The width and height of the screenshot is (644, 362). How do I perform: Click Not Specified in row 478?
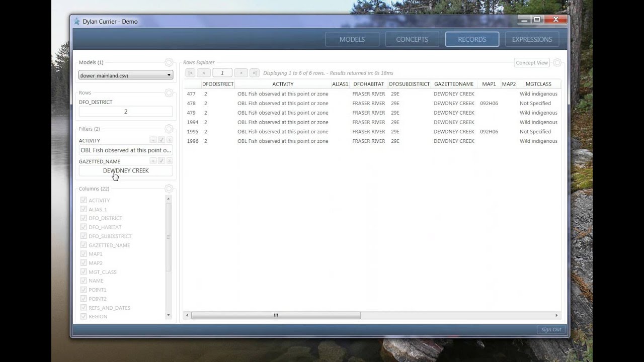[535, 103]
